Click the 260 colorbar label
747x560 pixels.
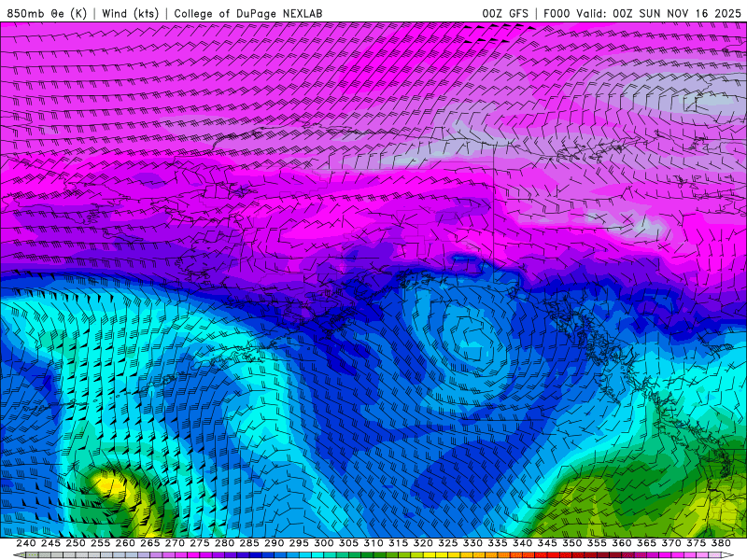pos(125,543)
